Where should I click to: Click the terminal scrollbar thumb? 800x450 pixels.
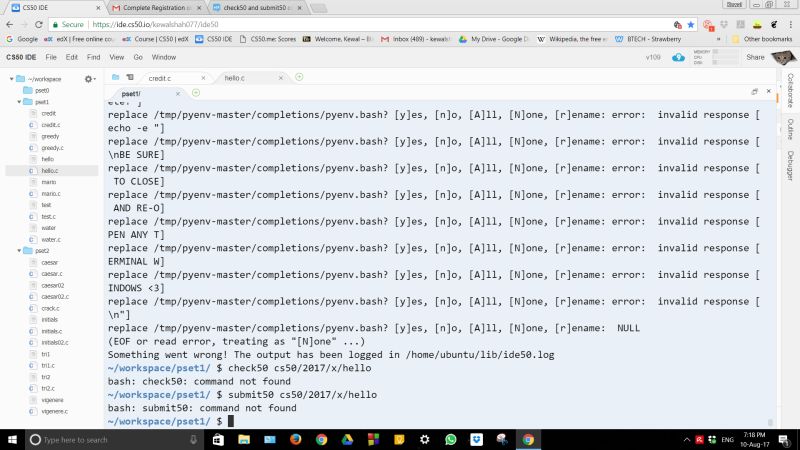[x=770, y=422]
